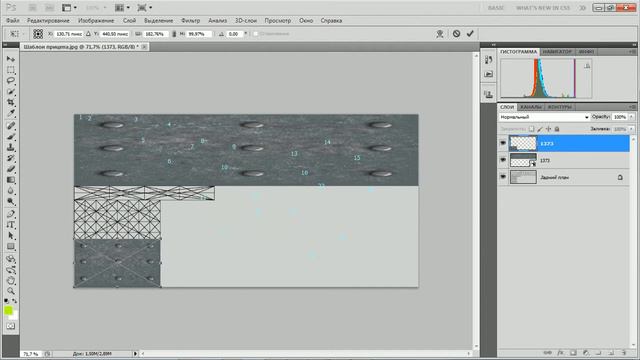
Task: Hide the selected 1373 layer
Action: (503, 143)
